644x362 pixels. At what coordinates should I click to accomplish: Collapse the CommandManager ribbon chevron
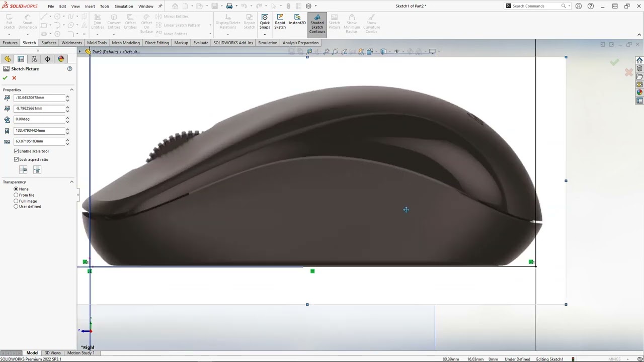pyautogui.click(x=639, y=35)
